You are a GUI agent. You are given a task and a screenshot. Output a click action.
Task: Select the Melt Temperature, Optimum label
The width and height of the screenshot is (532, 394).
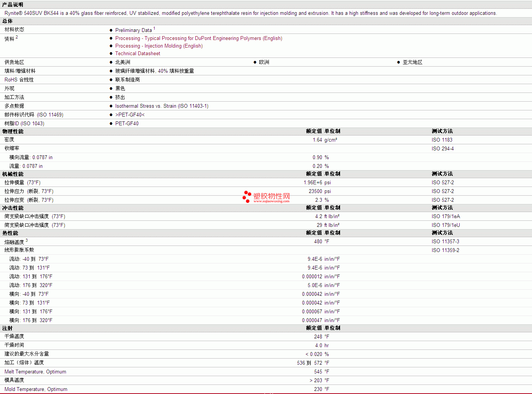tap(35, 372)
